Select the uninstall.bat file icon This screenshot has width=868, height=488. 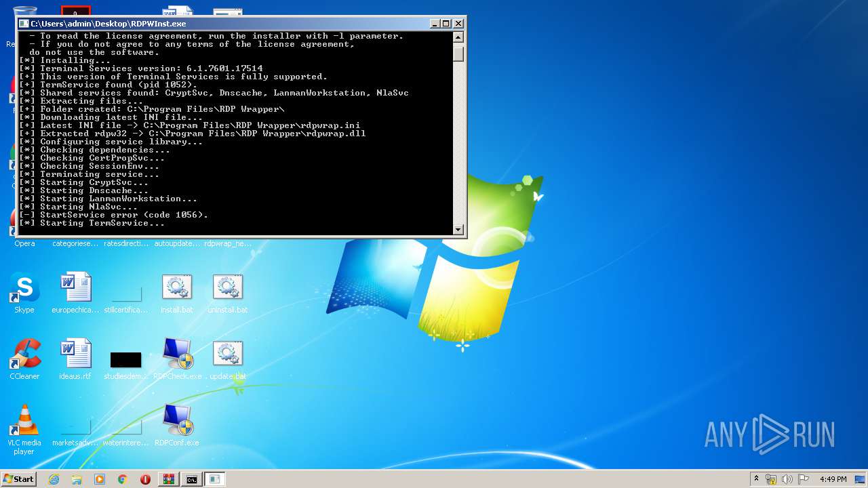[x=228, y=288]
